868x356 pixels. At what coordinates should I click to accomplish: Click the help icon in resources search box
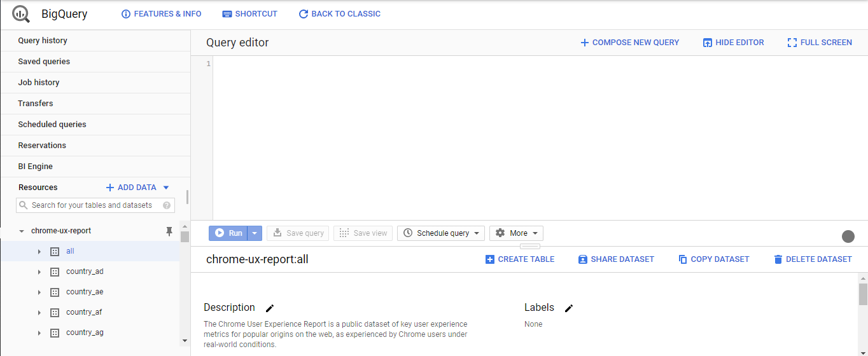click(x=167, y=205)
